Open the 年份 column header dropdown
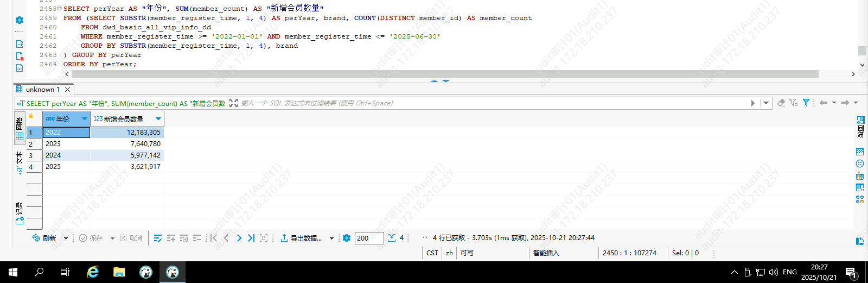 (x=85, y=119)
